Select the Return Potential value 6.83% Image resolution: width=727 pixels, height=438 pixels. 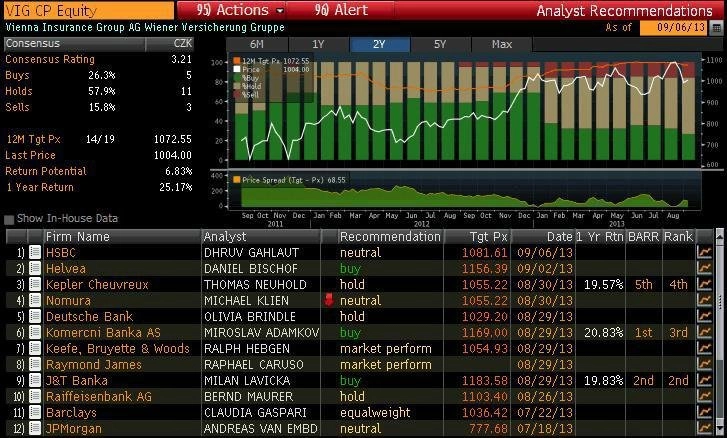point(179,171)
